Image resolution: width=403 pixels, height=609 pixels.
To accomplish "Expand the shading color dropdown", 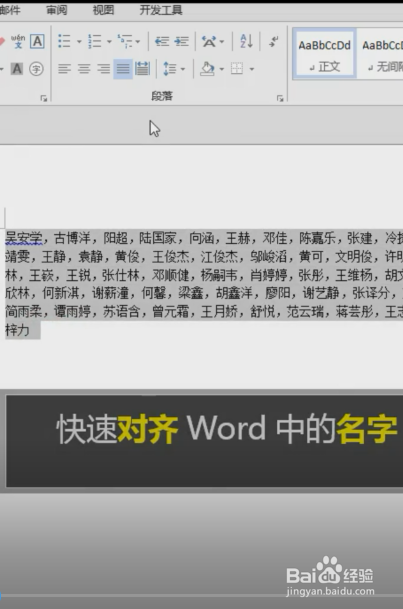I will coord(222,69).
